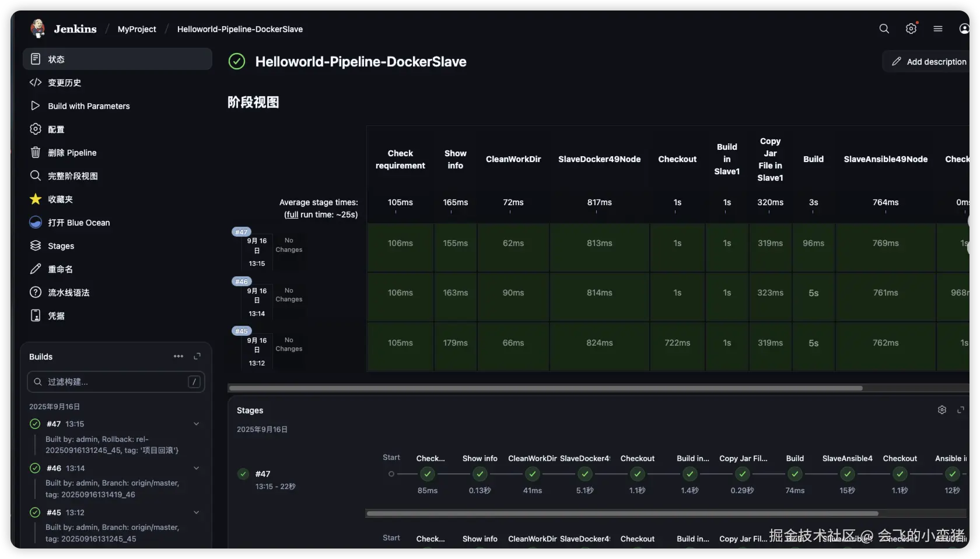Click the 179ms Show info cell for #45

(455, 347)
